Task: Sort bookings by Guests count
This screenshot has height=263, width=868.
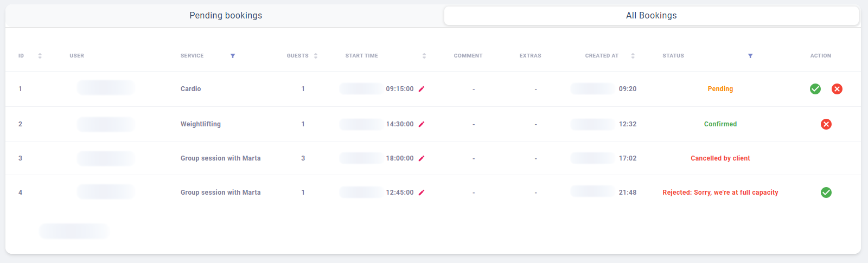Action: tap(316, 56)
